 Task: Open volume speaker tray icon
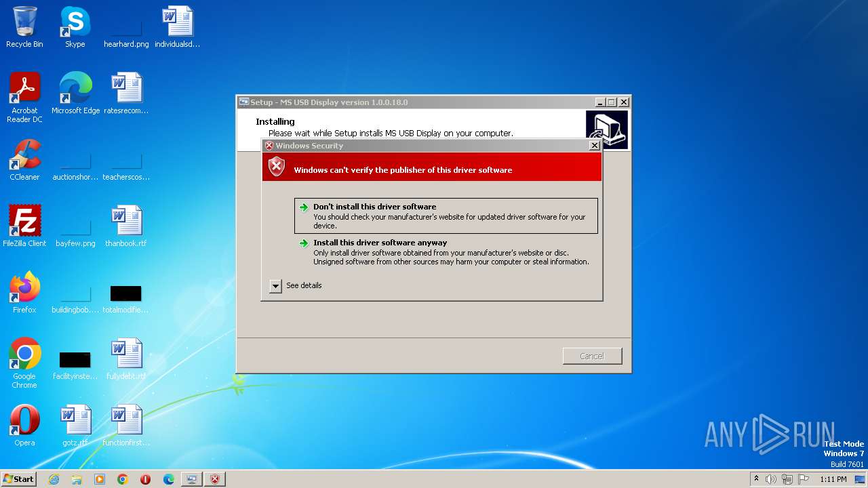[x=771, y=479]
